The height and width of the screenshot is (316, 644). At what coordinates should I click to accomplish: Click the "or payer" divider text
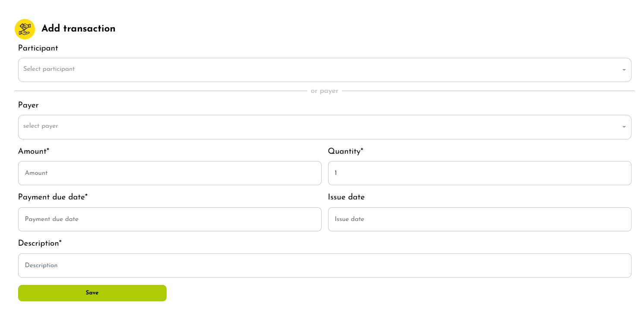pyautogui.click(x=324, y=91)
